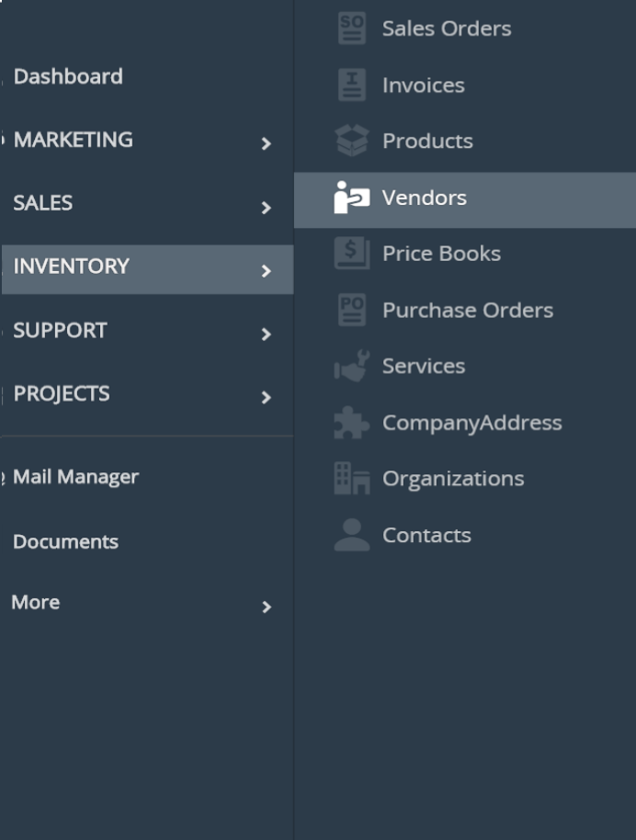Open the Dashboard menu item
This screenshot has width=636, height=840.
[68, 76]
